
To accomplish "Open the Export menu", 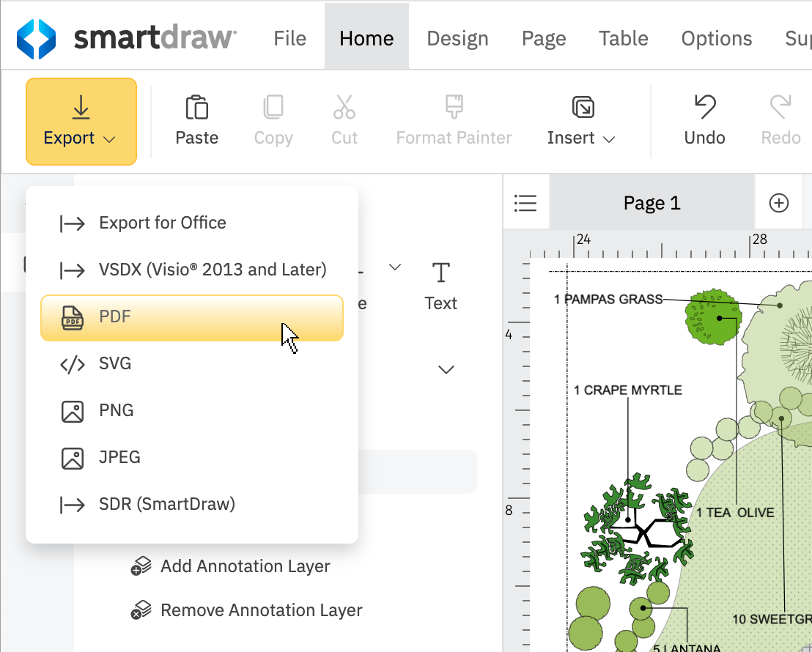I will [81, 122].
